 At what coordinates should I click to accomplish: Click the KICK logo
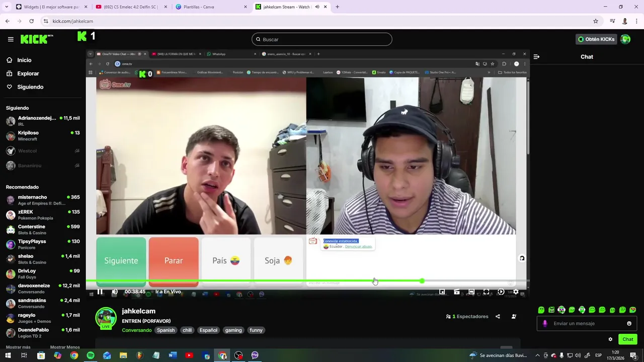[x=36, y=39]
